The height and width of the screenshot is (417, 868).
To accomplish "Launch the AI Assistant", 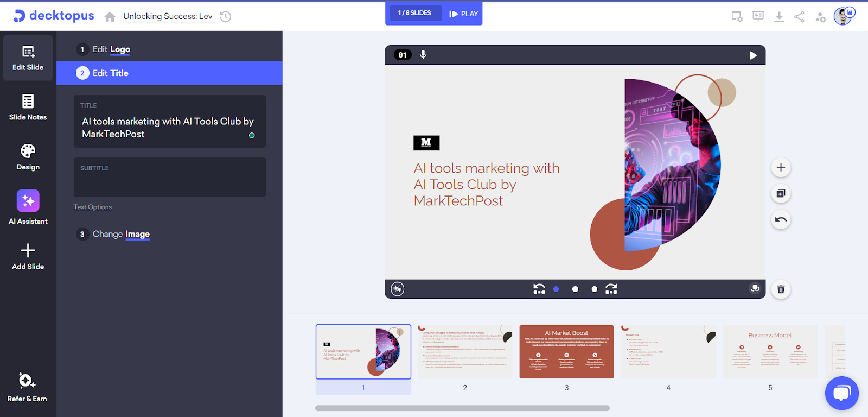I will [28, 207].
